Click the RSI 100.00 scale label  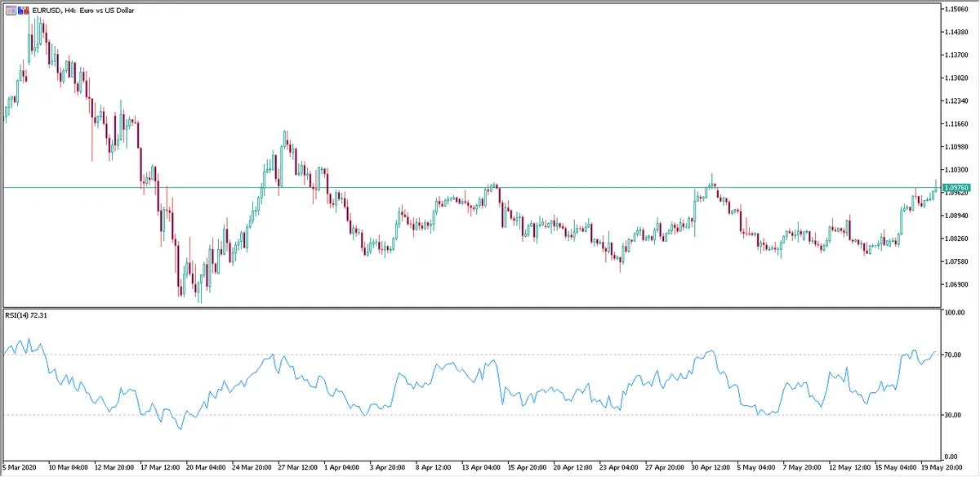tap(953, 313)
